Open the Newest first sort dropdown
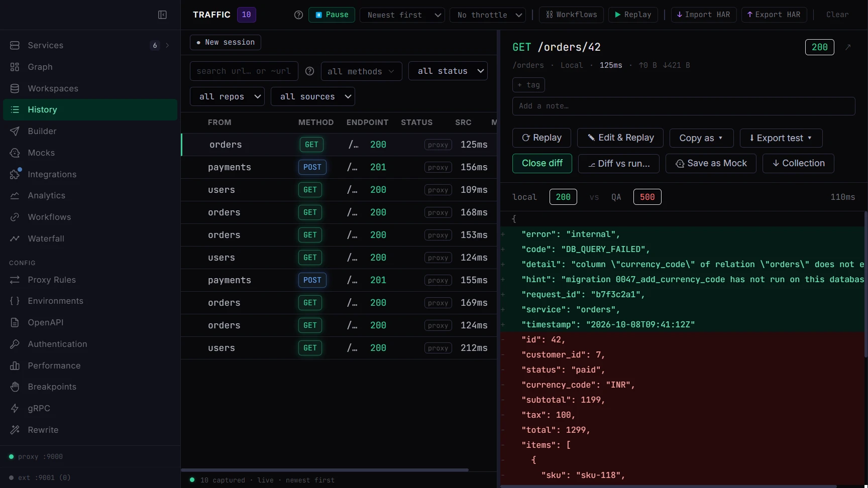 pyautogui.click(x=402, y=15)
